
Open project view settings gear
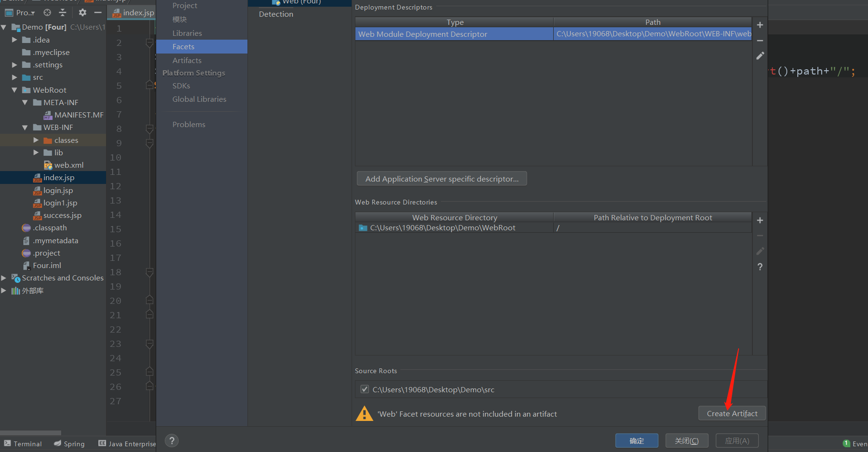[83, 12]
